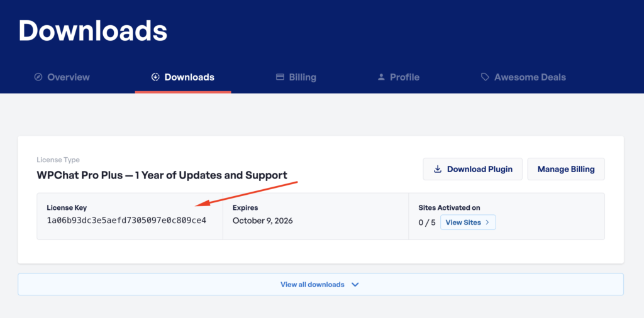The height and width of the screenshot is (318, 644).
Task: Expand the chevron next to View all downloads
Action: [355, 285]
